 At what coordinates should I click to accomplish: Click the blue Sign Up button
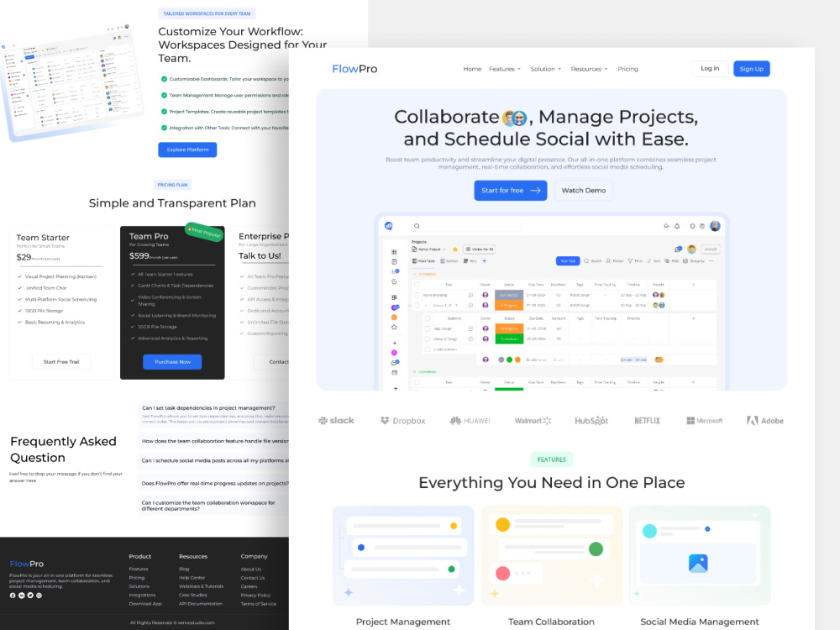752,69
